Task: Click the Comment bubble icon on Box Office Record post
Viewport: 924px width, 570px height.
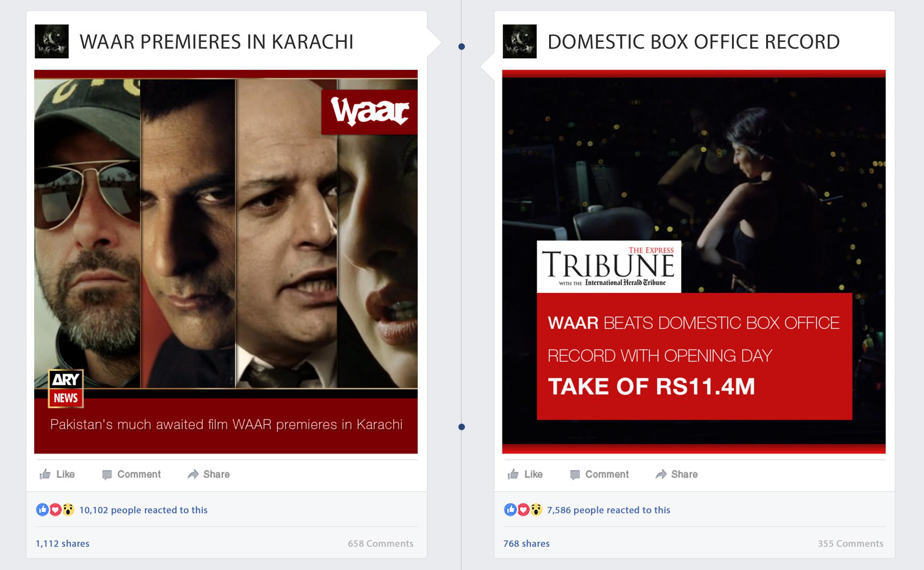Action: [575, 475]
